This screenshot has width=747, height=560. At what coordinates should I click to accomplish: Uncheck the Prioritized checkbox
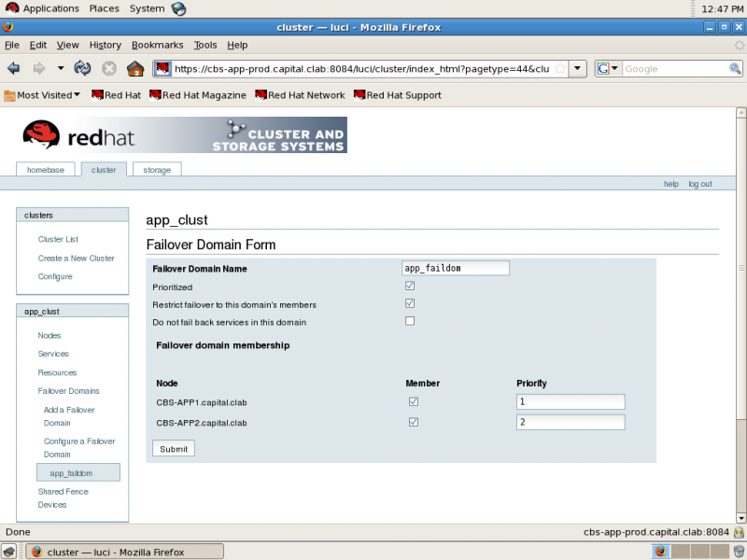[410, 286]
